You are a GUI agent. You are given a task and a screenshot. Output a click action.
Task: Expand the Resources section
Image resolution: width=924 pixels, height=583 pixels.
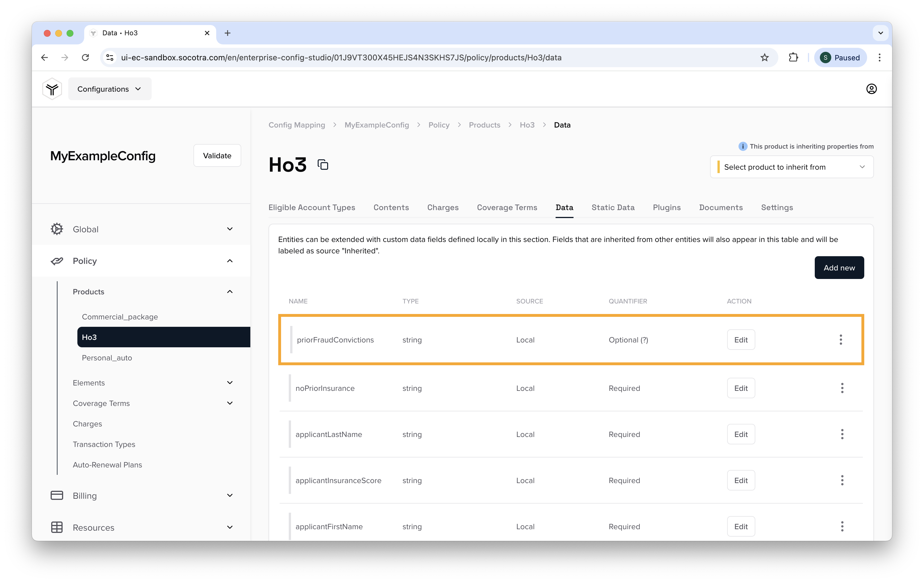[230, 527]
